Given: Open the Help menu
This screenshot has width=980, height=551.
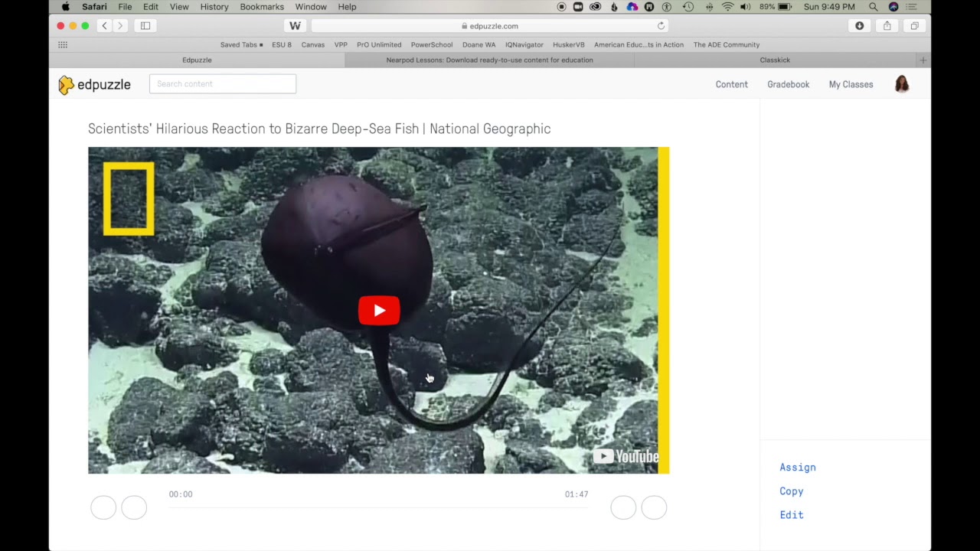Looking at the screenshot, I should pos(347,7).
